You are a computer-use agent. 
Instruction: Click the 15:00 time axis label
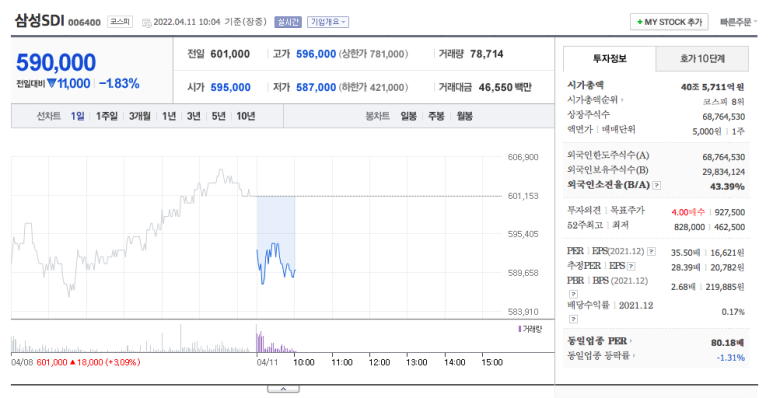[x=492, y=362]
